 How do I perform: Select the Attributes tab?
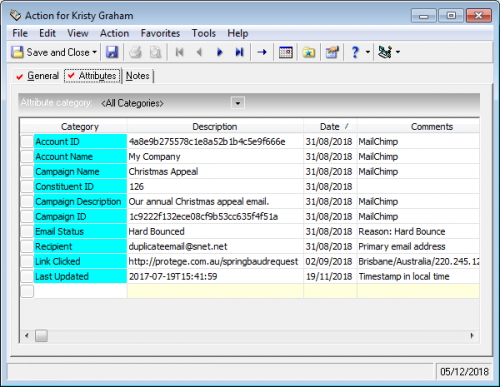pos(92,76)
